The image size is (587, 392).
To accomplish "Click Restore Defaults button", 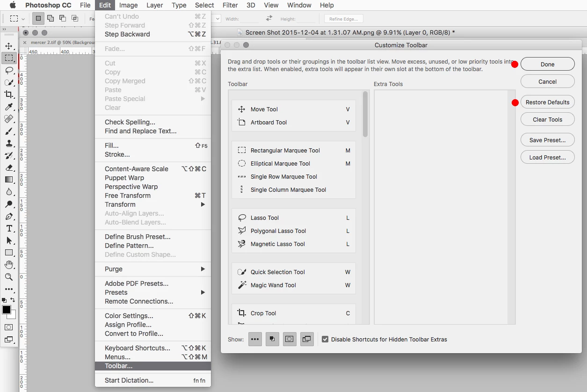I will point(547,102).
